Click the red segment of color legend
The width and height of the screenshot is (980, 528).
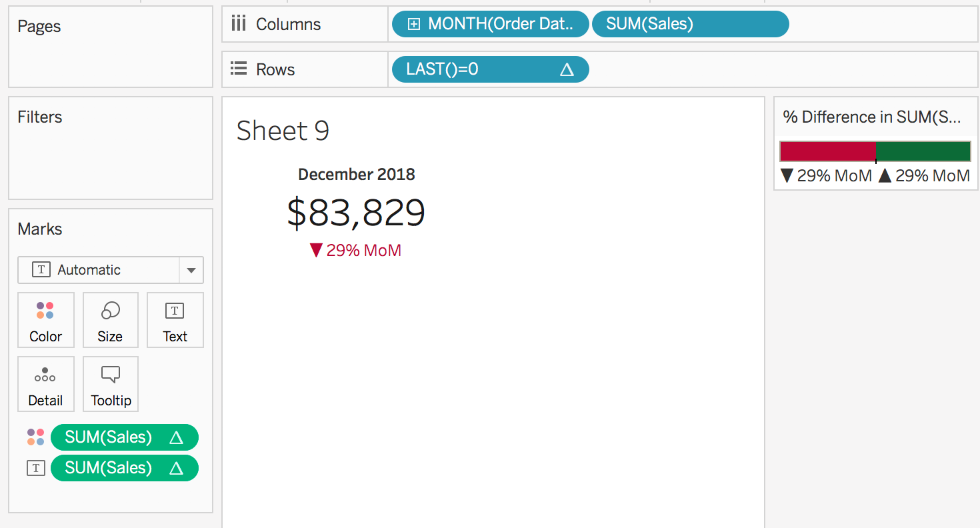tap(827, 151)
